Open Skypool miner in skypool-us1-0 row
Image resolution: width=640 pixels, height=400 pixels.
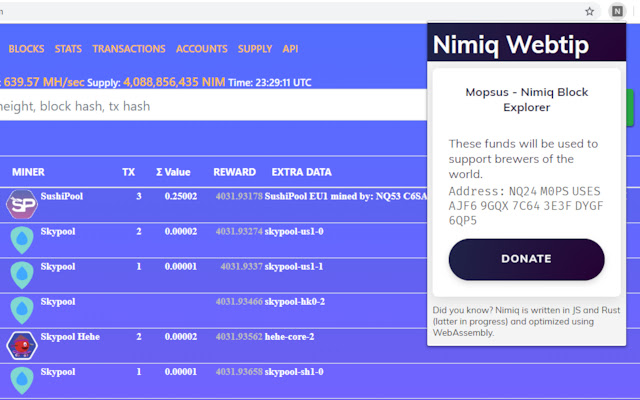(58, 232)
